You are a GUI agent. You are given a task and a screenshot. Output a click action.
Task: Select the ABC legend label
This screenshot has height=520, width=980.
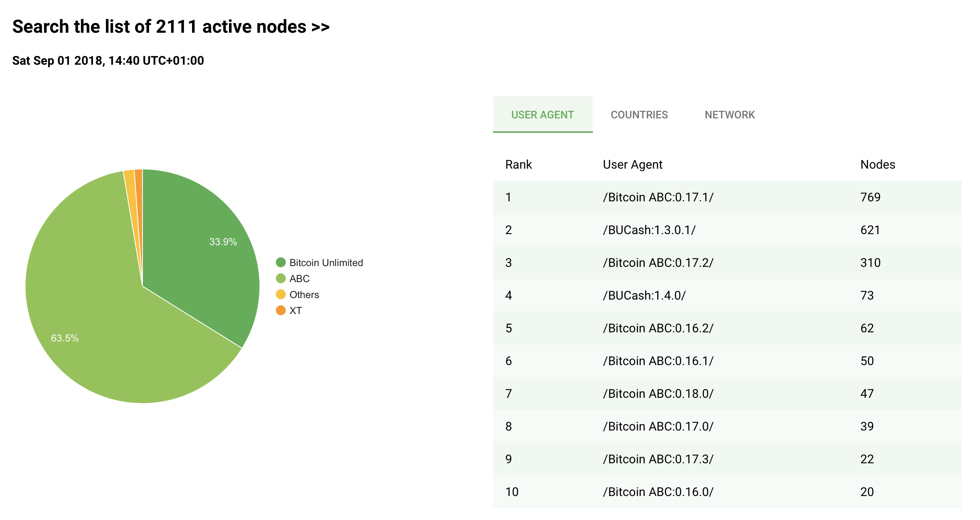[x=299, y=279]
